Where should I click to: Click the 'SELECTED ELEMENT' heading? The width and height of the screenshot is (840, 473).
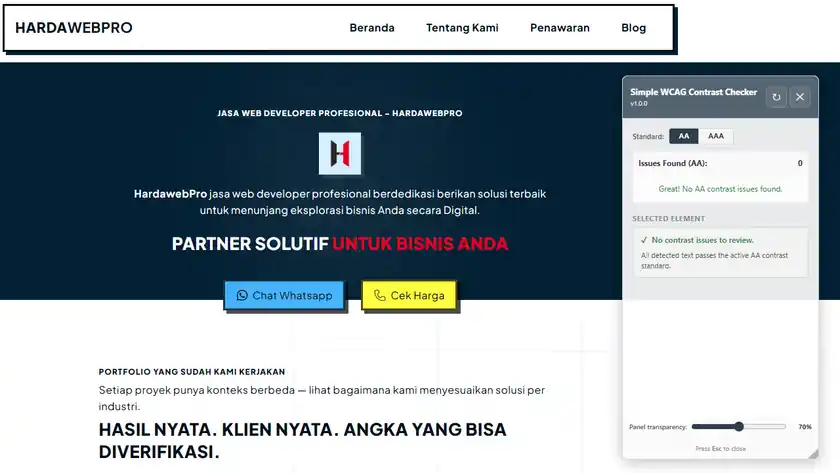point(668,219)
